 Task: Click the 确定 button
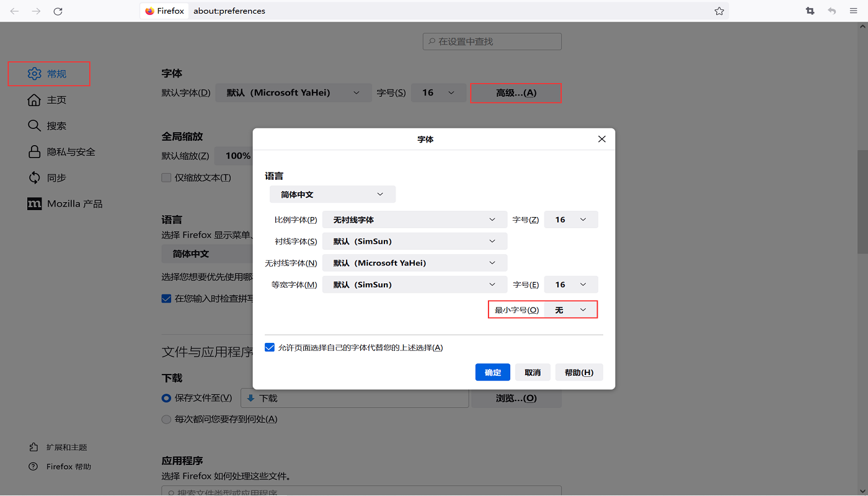pyautogui.click(x=492, y=372)
